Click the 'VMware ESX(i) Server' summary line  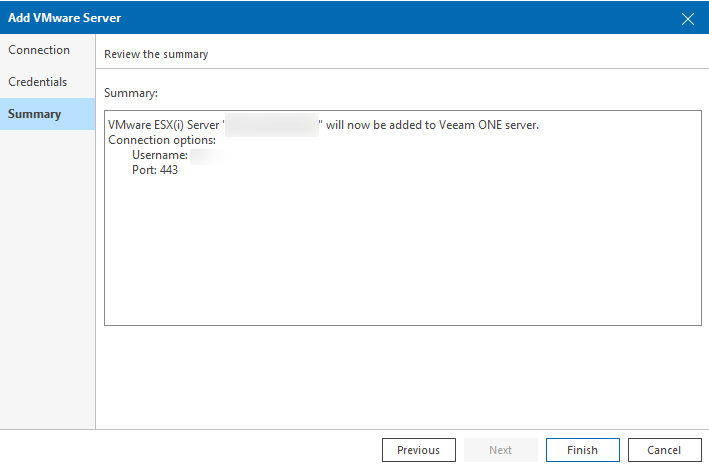click(x=323, y=125)
